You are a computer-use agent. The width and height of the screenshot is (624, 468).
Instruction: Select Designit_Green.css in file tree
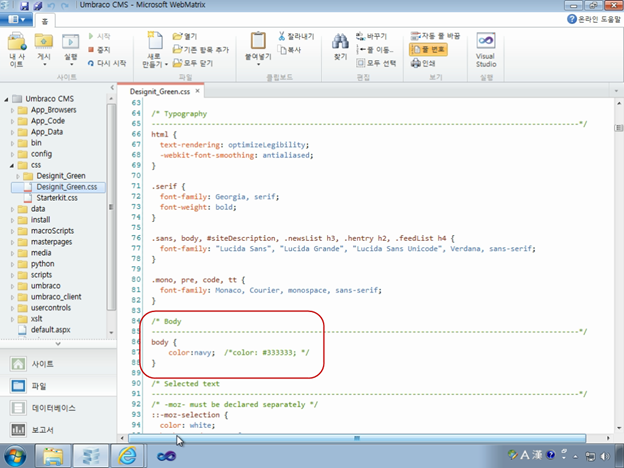66,187
